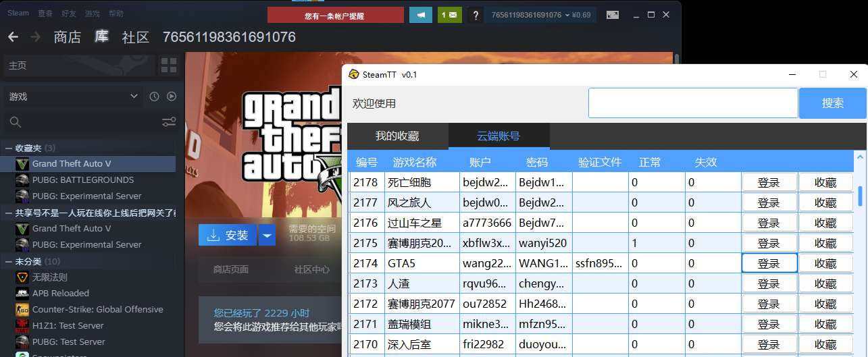Image resolution: width=868 pixels, height=357 pixels.
Task: Collapse the 收藏夹 category
Action: [x=9, y=148]
